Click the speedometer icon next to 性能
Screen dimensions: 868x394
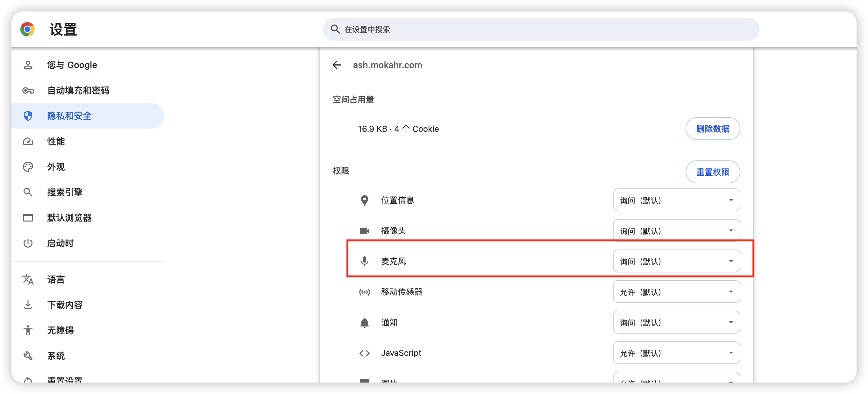[x=28, y=141]
